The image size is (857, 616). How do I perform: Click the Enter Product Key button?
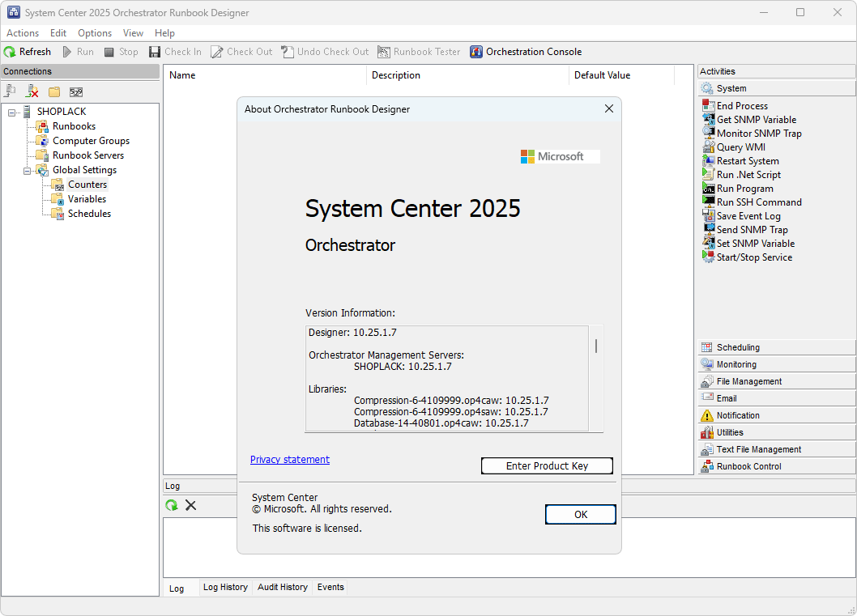click(547, 465)
